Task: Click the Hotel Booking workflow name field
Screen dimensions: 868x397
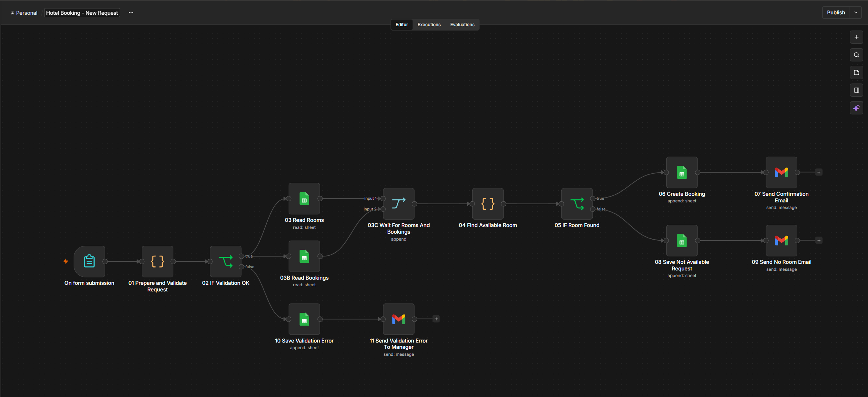Action: 82,13
